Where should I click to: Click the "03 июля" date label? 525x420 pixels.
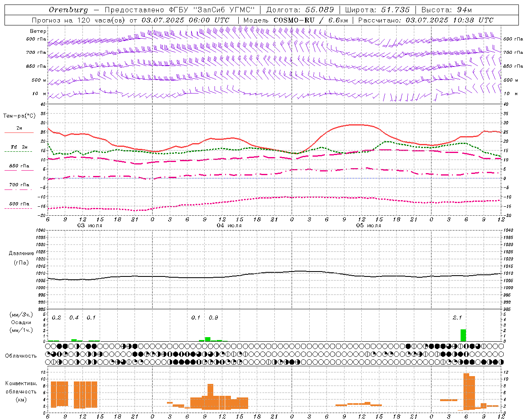90,226
